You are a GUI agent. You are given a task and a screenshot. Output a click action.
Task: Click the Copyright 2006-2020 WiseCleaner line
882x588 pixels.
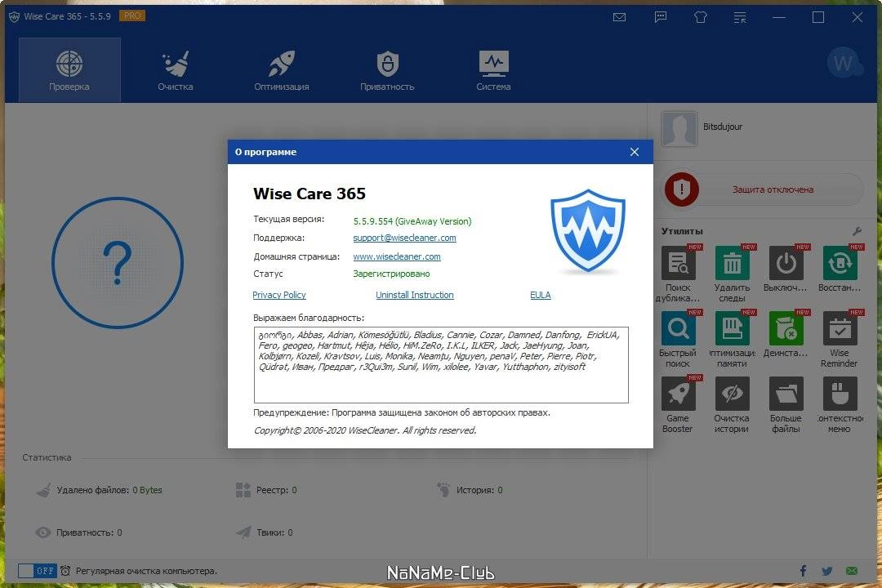click(x=365, y=430)
